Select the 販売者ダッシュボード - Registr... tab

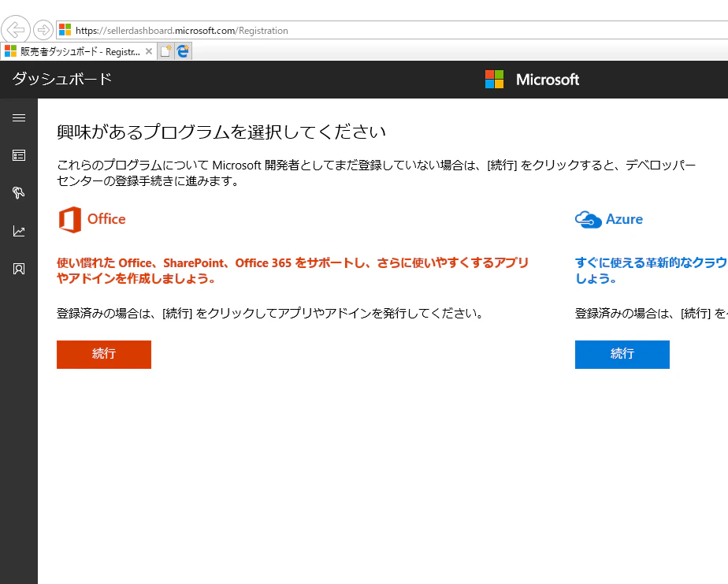(x=78, y=51)
